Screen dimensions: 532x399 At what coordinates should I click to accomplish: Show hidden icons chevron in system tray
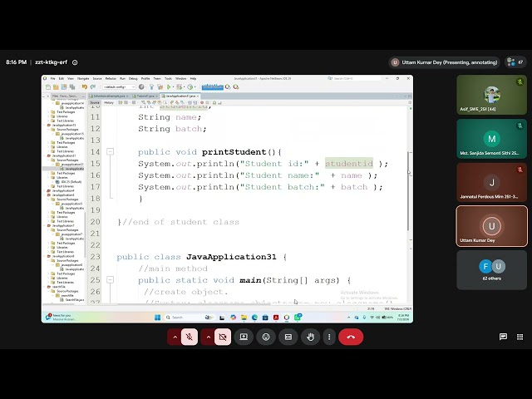[349, 318]
